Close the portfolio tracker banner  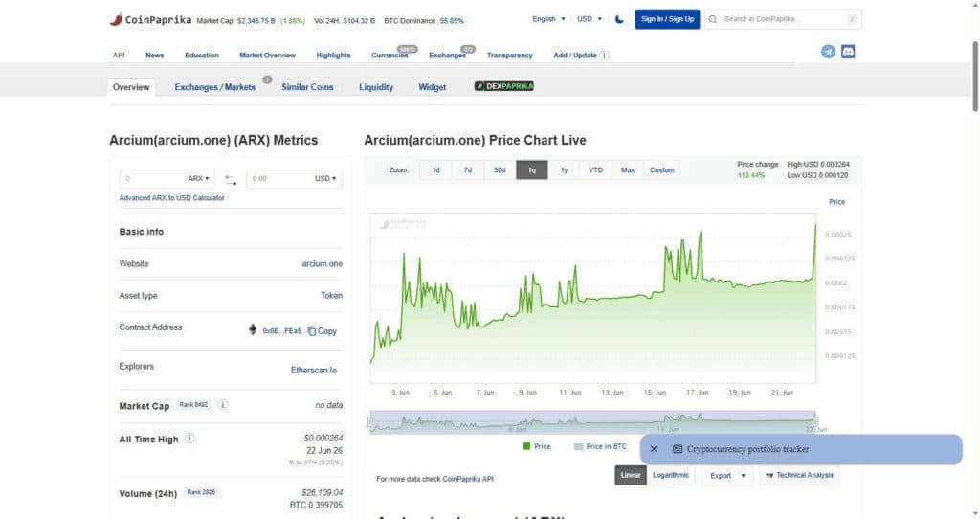[654, 449]
